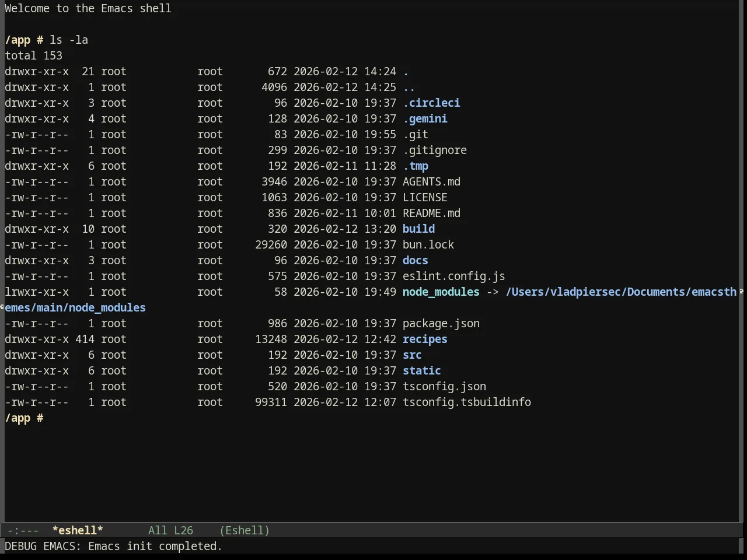Place cursor at the last /app # prompt

[24, 418]
